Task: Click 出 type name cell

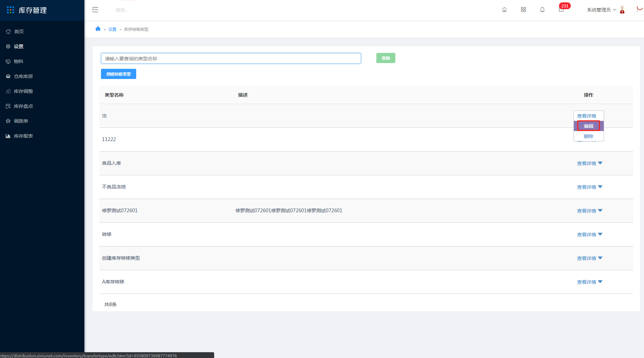Action: click(x=104, y=116)
